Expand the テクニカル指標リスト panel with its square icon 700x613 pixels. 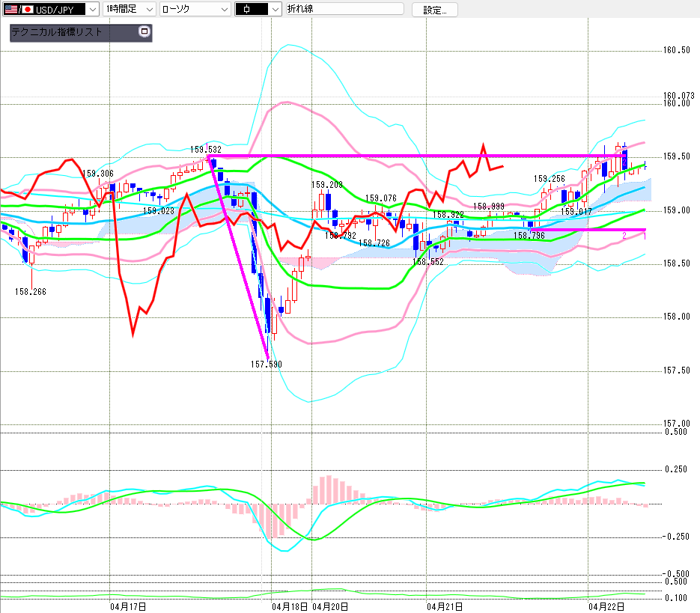coord(144,32)
